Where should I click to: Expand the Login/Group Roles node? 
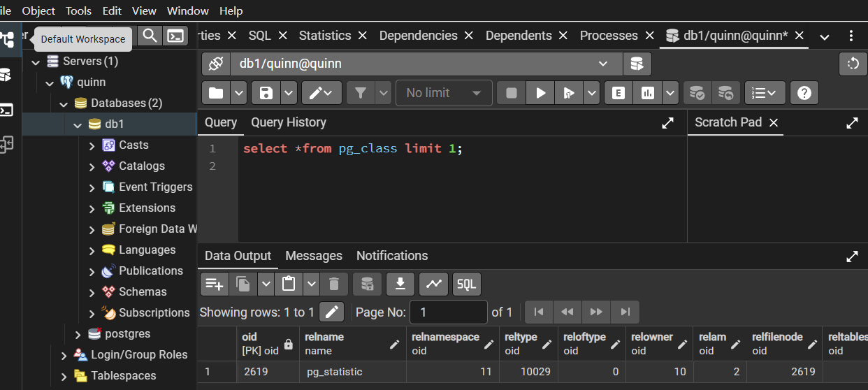[64, 355]
